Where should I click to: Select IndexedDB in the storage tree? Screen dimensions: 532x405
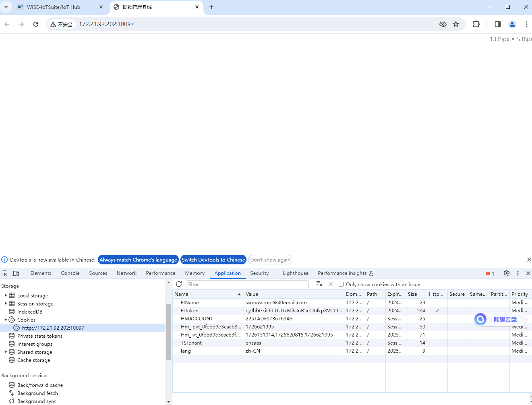point(30,312)
